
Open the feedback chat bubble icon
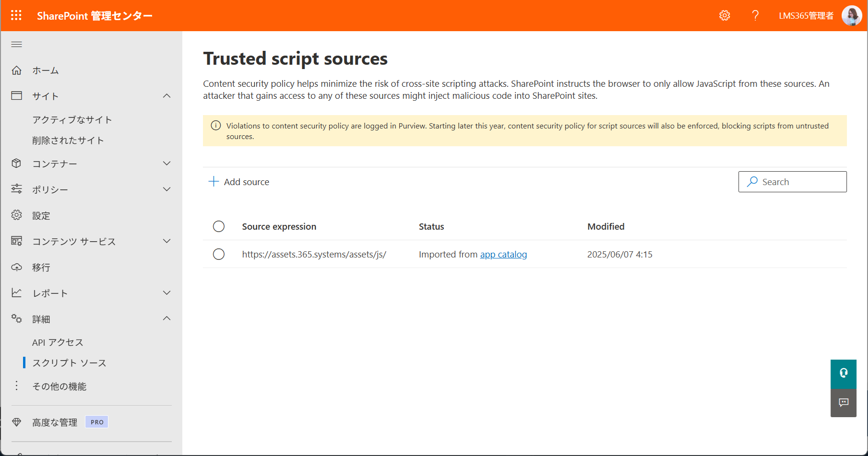click(x=844, y=403)
